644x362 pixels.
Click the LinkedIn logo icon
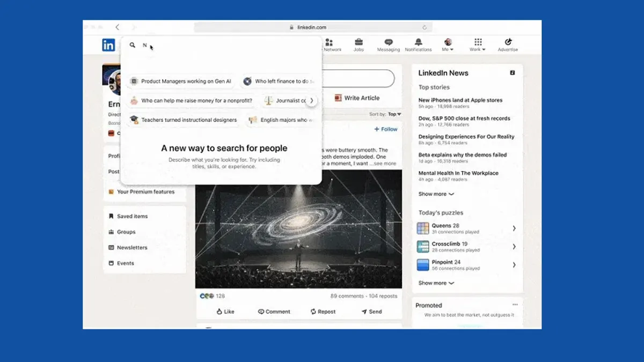point(108,45)
